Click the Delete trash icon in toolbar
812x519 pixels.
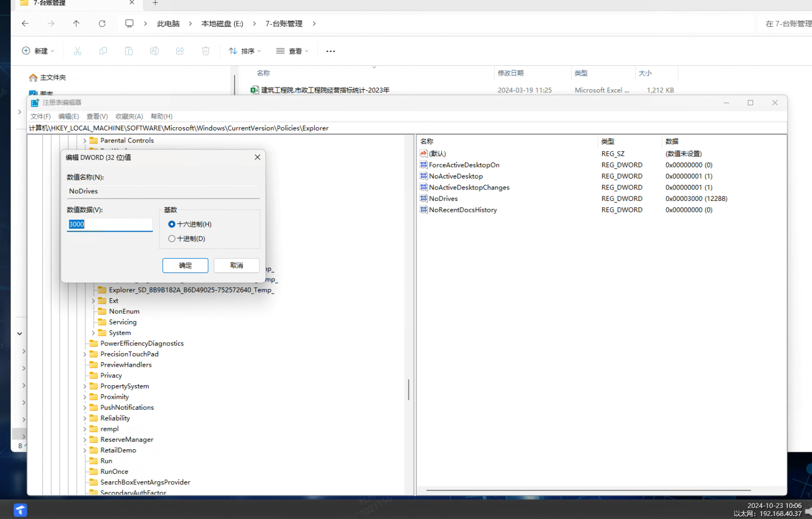tap(205, 51)
